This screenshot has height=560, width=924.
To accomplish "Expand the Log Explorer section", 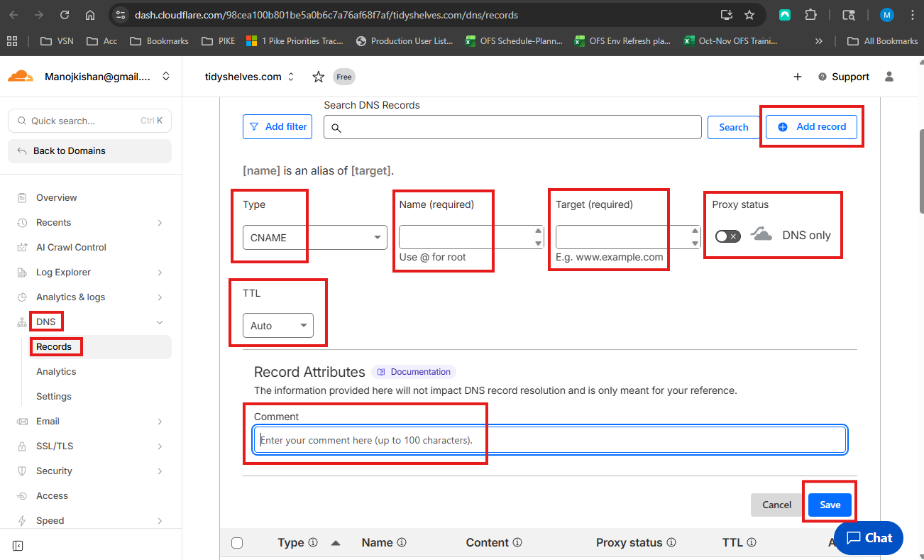I will pyautogui.click(x=160, y=273).
